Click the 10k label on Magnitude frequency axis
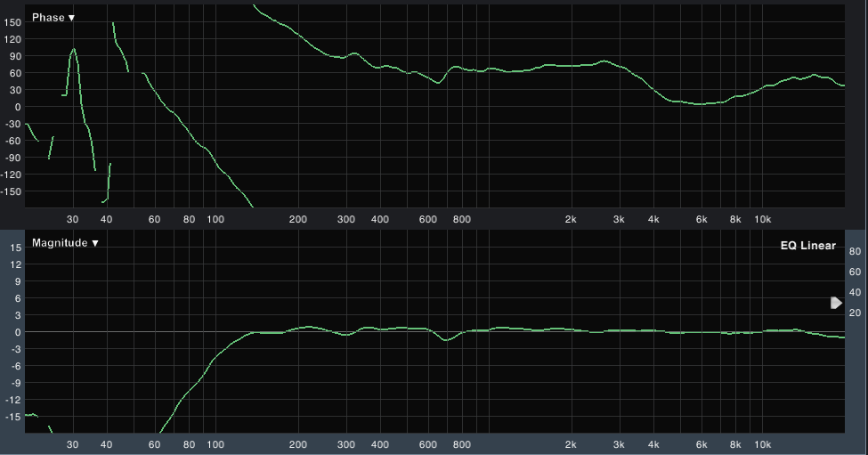Screen dimensions: 868x455 click(763, 443)
